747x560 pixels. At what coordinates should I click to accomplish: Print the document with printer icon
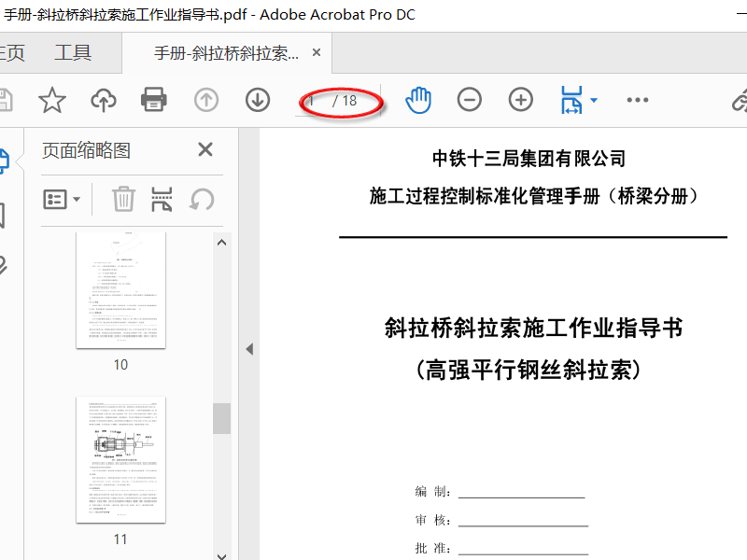pyautogui.click(x=154, y=100)
